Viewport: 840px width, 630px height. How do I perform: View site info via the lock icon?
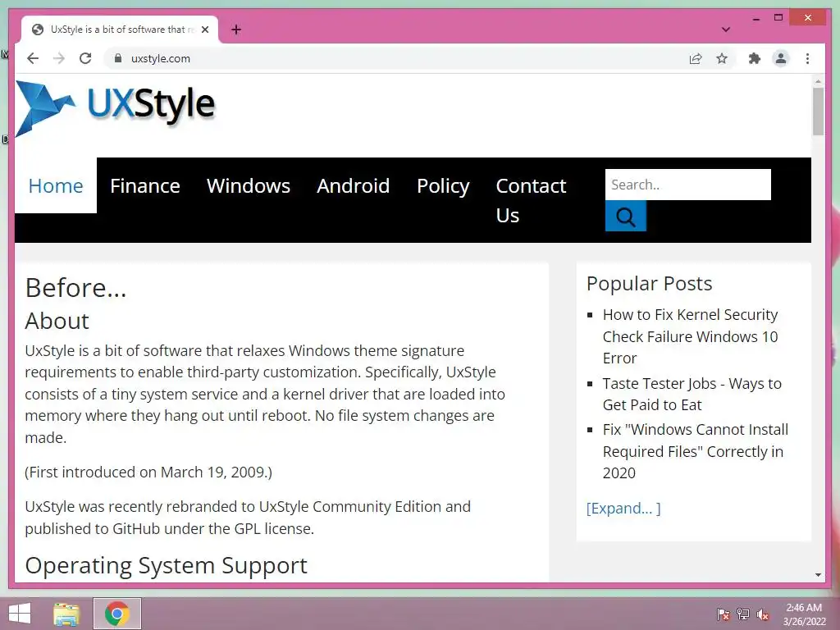pyautogui.click(x=118, y=58)
